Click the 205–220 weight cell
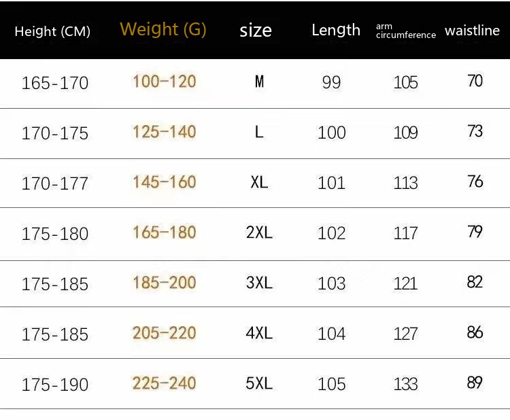The height and width of the screenshot is (420, 510). pos(165,333)
